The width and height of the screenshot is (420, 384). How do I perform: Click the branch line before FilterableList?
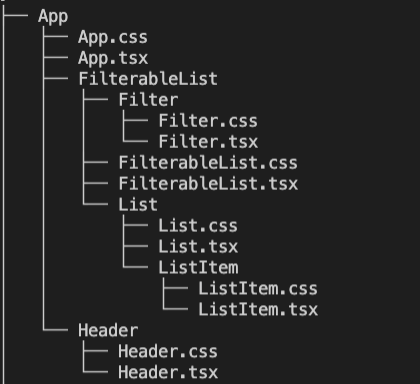coord(55,79)
